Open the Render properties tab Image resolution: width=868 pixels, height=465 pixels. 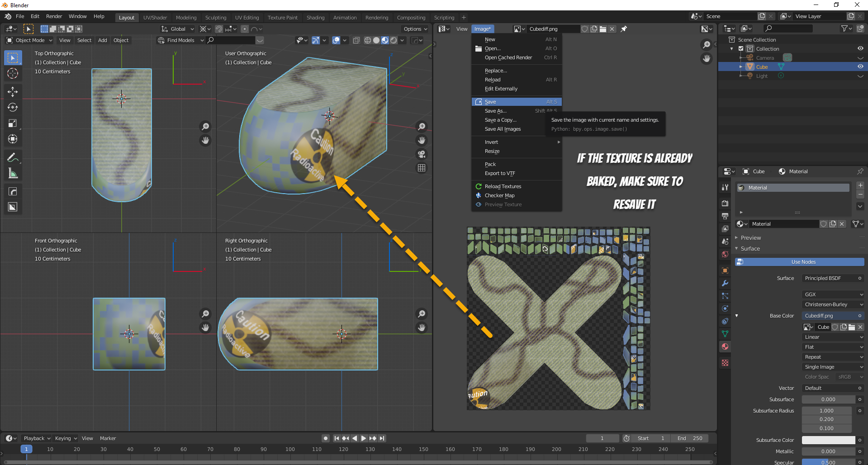[725, 203]
